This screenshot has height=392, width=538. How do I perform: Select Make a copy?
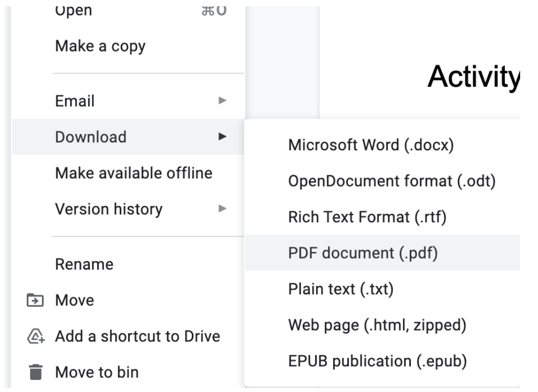[x=128, y=46]
